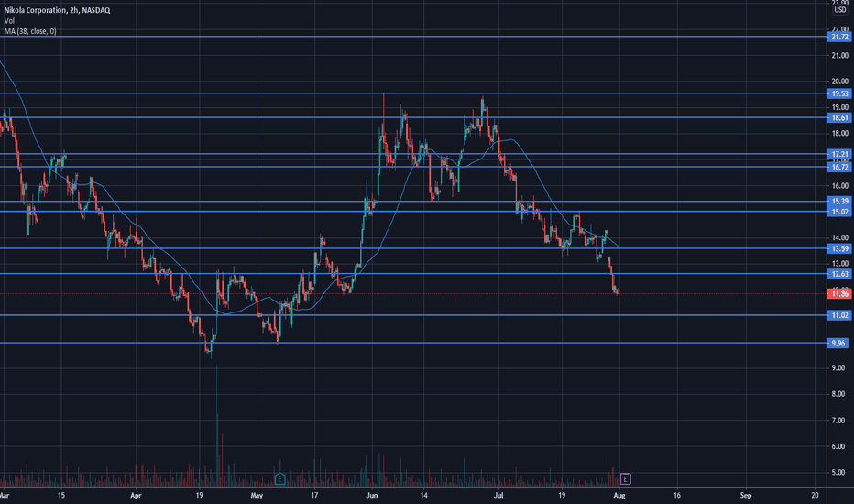Select the 9.96 price level label
Screen dimensions: 854x504
tap(838, 344)
